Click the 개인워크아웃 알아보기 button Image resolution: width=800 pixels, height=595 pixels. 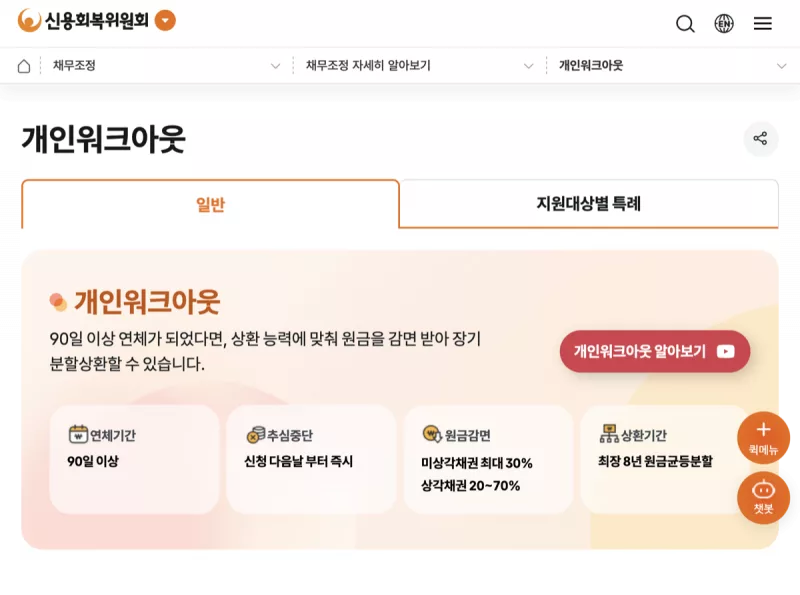pyautogui.click(x=655, y=351)
